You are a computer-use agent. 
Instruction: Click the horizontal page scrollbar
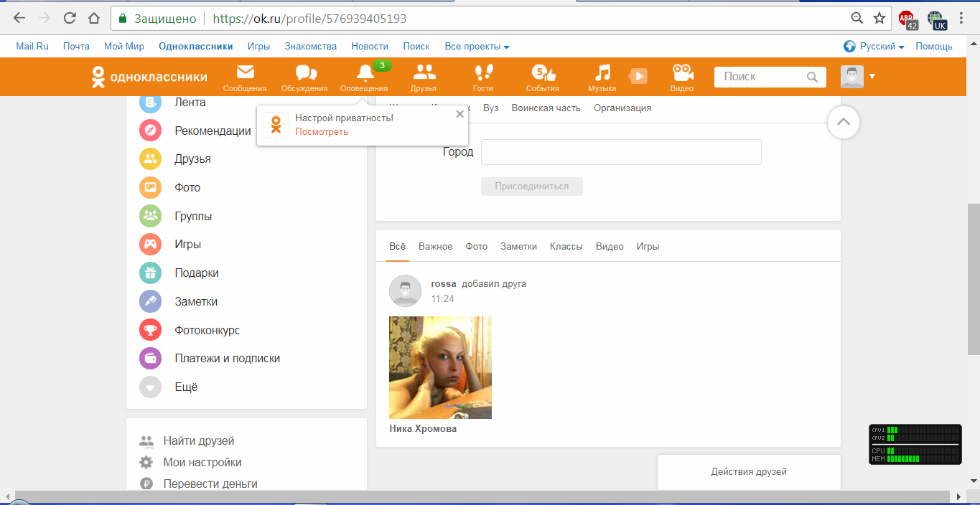coord(482,497)
